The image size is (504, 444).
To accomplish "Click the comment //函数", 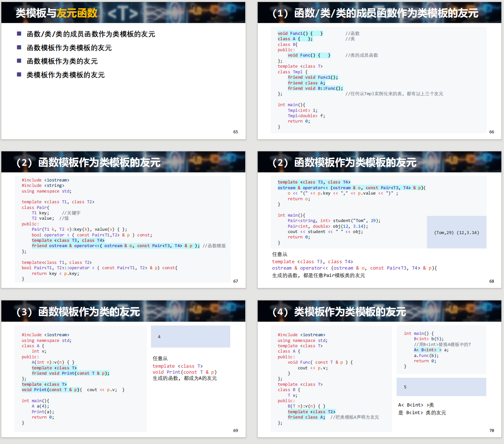I will click(x=352, y=33).
